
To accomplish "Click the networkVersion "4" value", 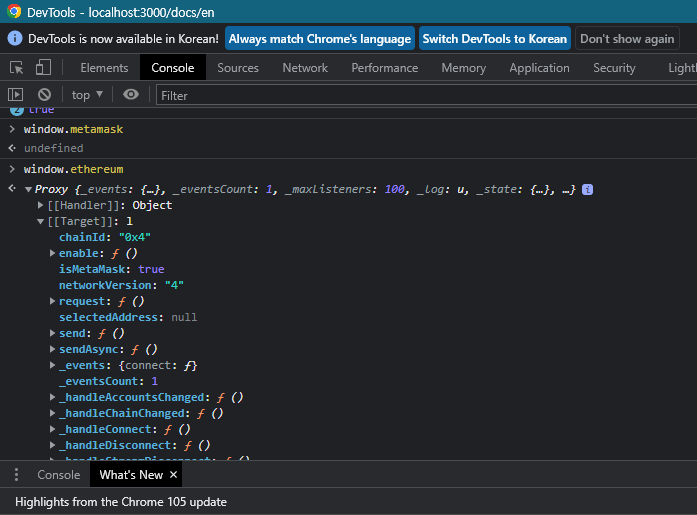I will pyautogui.click(x=174, y=285).
